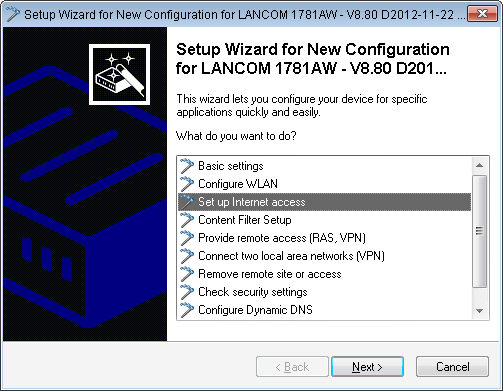Click the wand icon in the title bar
The image size is (503, 391).
point(13,14)
